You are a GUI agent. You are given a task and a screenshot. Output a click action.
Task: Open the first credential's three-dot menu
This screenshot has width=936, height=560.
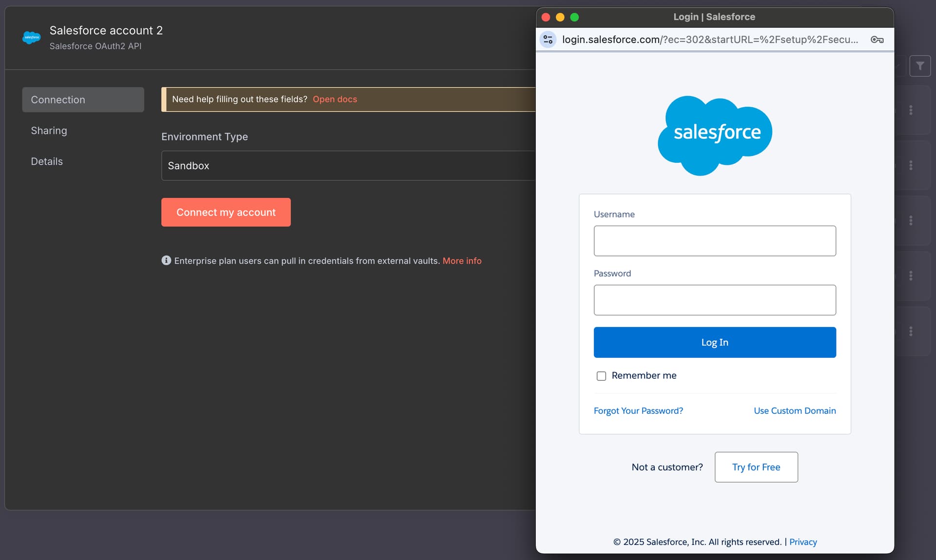[911, 110]
